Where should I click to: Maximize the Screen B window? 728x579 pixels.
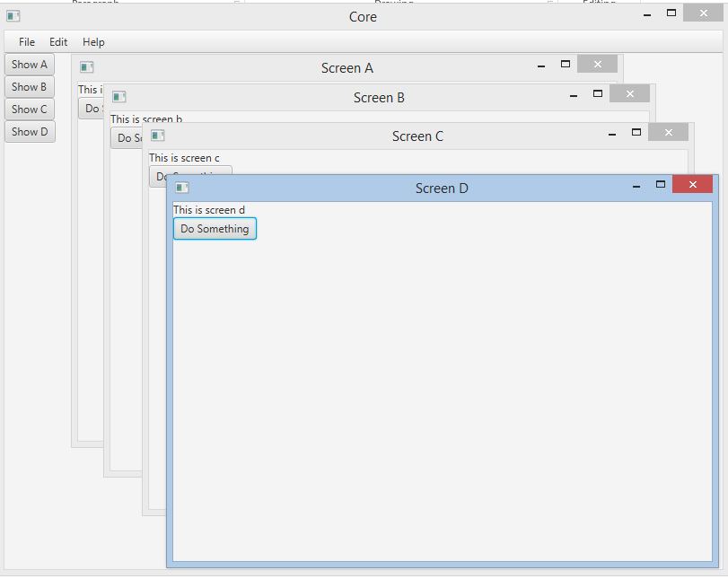[598, 93]
